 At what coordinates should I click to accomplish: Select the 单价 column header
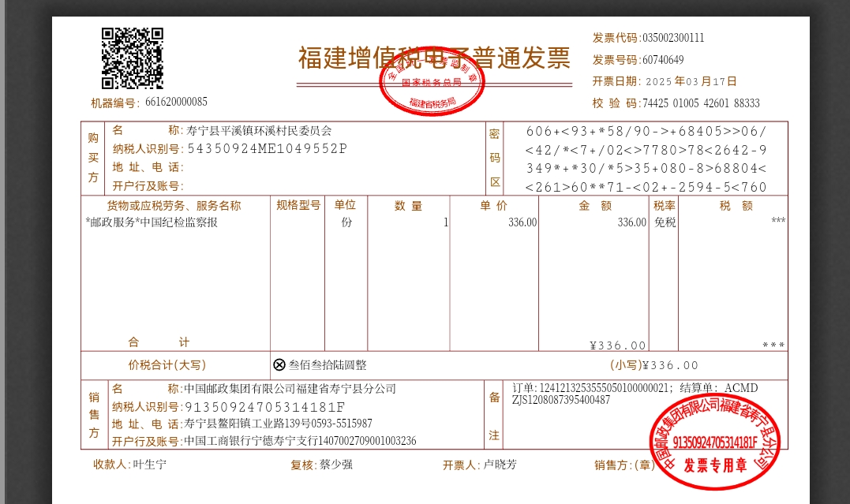[x=494, y=205]
